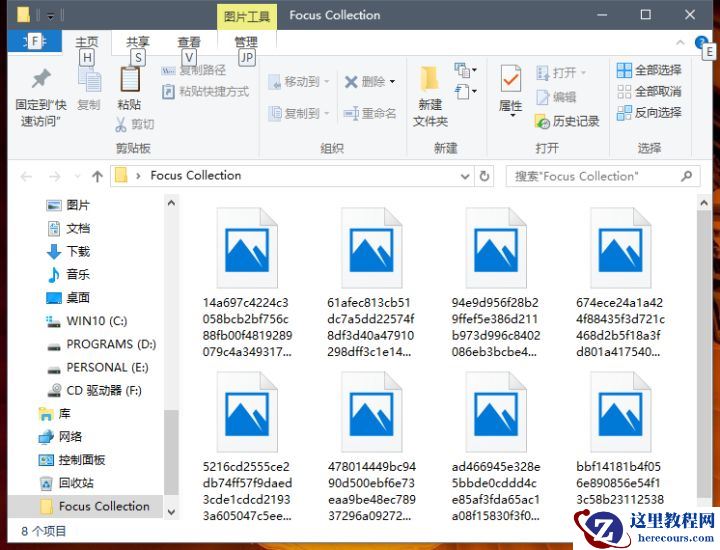This screenshot has width=720, height=550.
Task: Open Recycle Bin (回收站) in the navigation pane
Action: 66,483
